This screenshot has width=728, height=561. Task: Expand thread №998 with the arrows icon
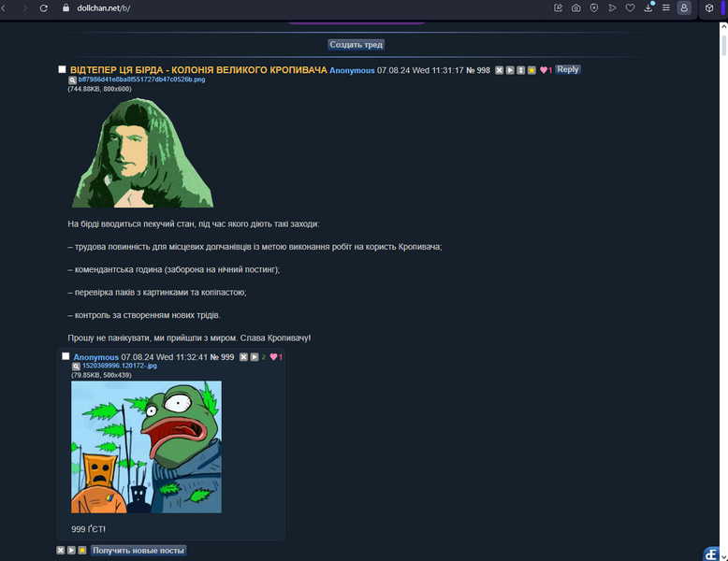(521, 70)
